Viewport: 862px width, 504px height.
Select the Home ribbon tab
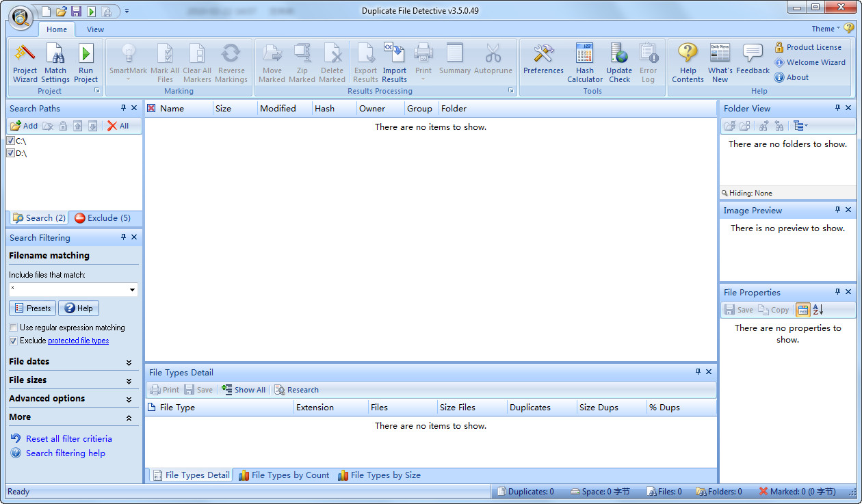pyautogui.click(x=57, y=29)
